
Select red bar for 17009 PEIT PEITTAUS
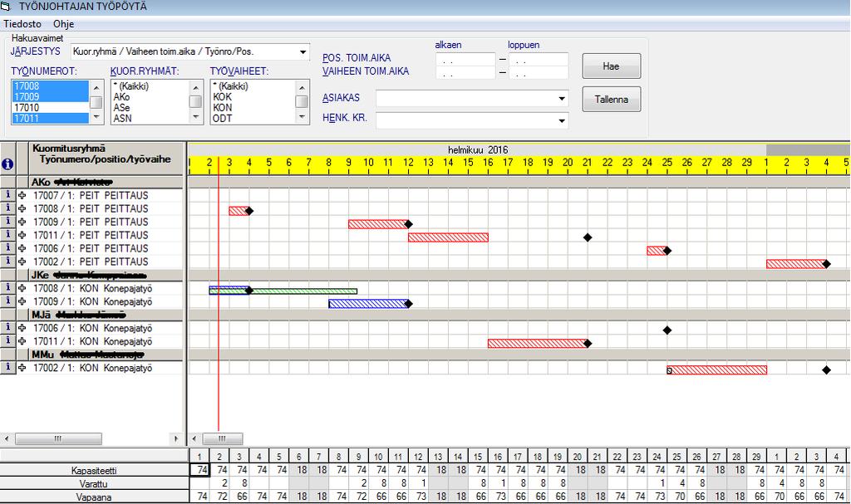tap(378, 224)
